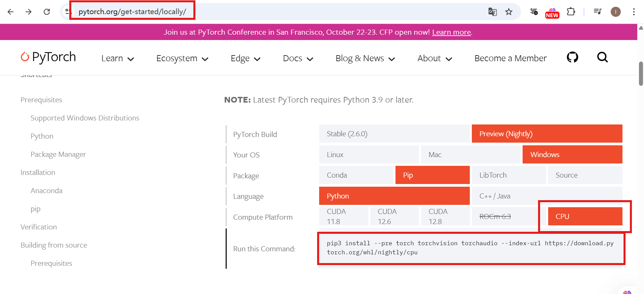Go back using the browser back arrow
The image size is (644, 294).
click(11, 12)
